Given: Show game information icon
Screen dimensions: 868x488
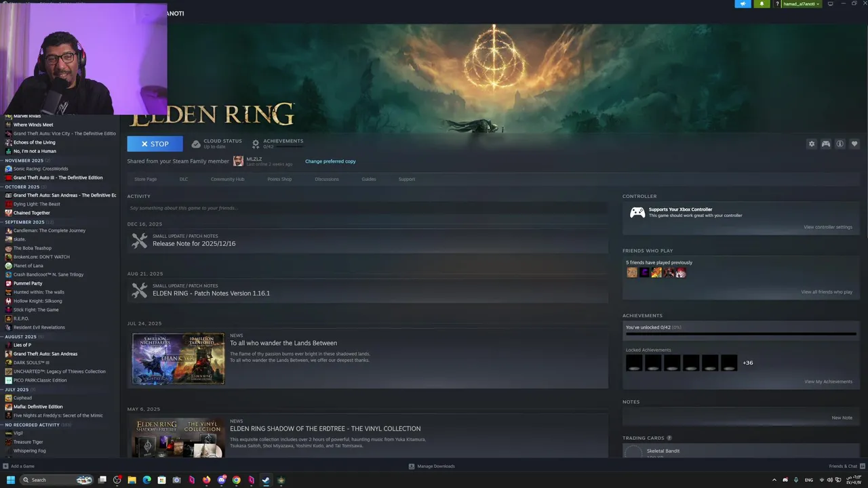Looking at the screenshot, I should pyautogui.click(x=840, y=144).
